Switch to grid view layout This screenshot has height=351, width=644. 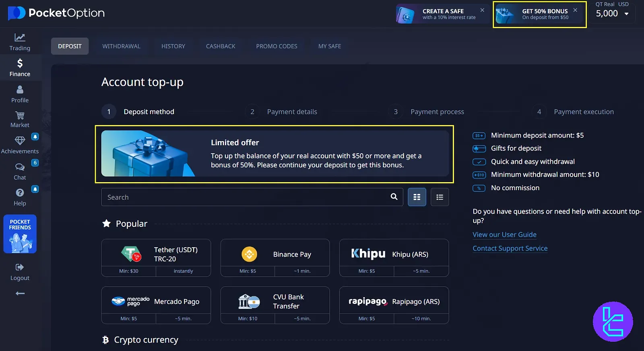[417, 197]
